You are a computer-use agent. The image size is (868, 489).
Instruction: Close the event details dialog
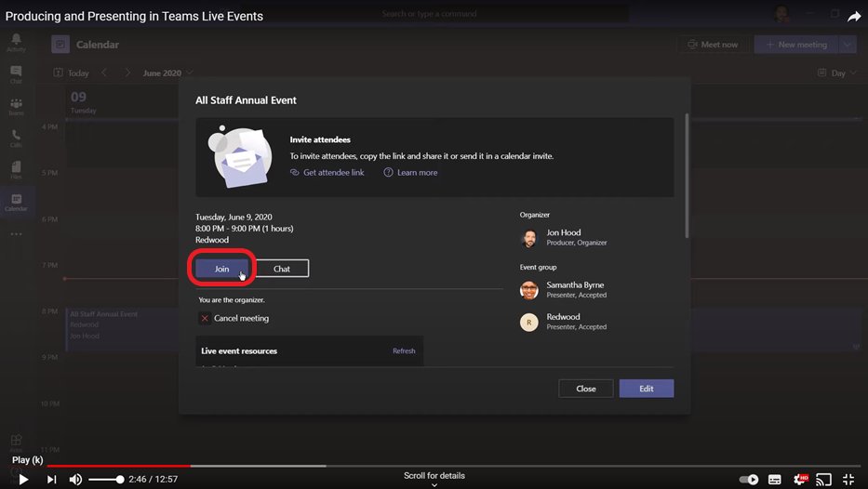pos(586,389)
